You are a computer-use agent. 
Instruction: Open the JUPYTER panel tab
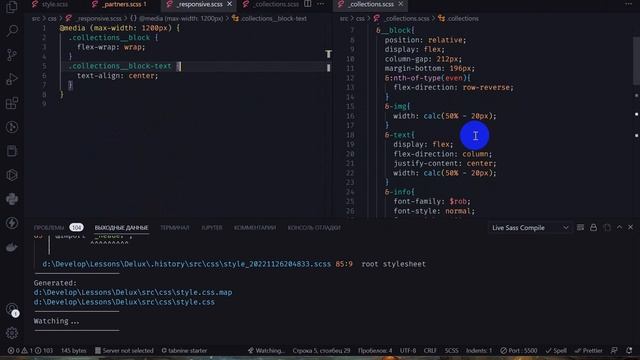point(212,228)
